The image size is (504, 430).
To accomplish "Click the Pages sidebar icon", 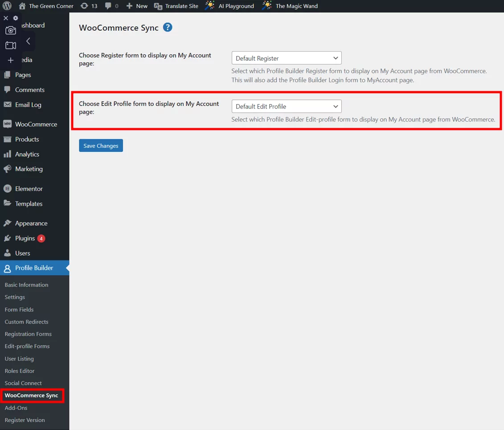I will pos(7,75).
